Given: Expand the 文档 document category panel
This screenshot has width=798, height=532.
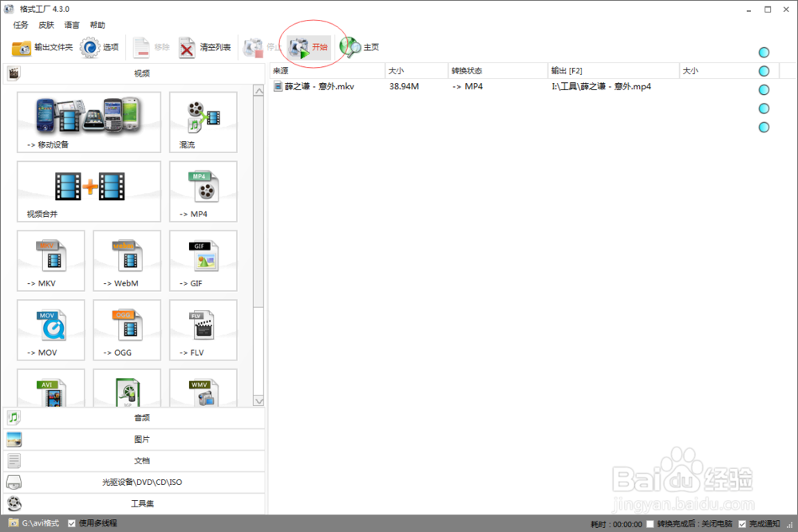Looking at the screenshot, I should (x=134, y=460).
